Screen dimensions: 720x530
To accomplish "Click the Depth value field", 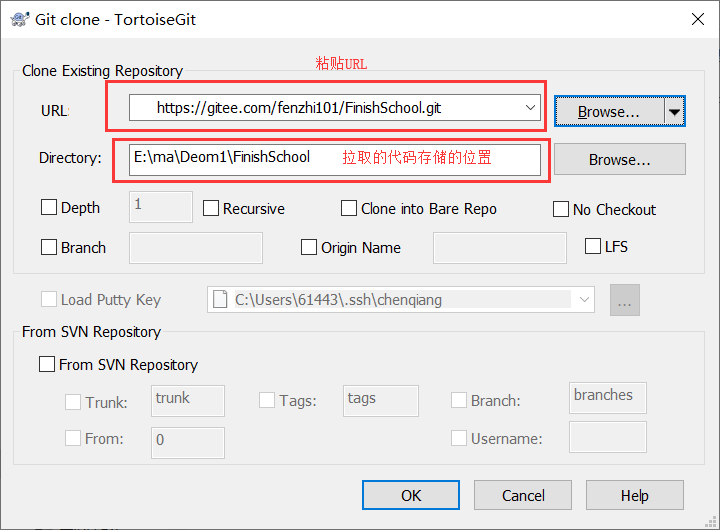I will (x=161, y=207).
